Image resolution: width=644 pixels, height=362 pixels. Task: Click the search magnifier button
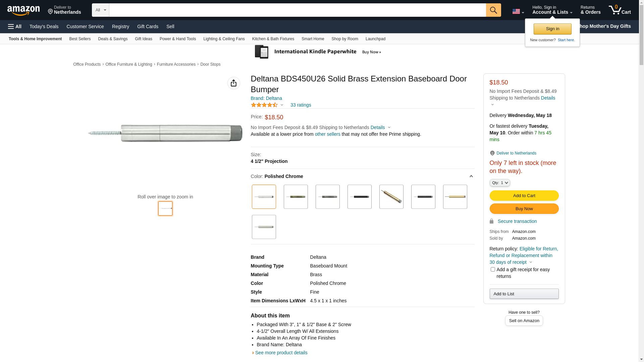(493, 10)
